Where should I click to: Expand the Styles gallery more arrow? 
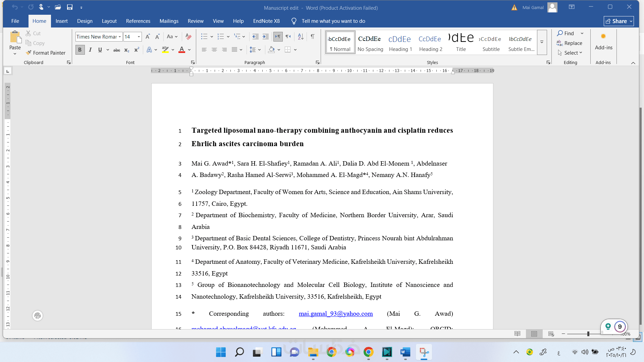tap(542, 42)
